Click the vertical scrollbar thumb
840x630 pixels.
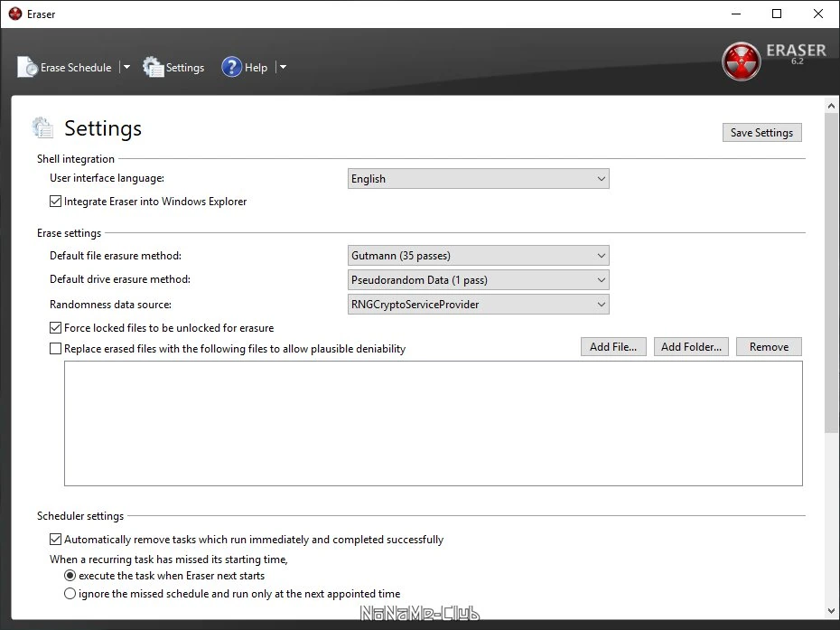tap(831, 272)
